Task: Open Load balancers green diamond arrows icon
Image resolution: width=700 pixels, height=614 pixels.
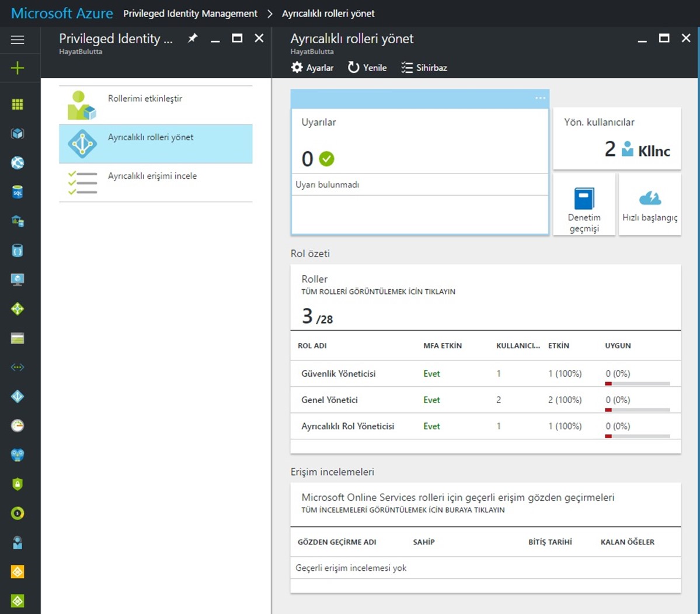Action: coord(18,309)
